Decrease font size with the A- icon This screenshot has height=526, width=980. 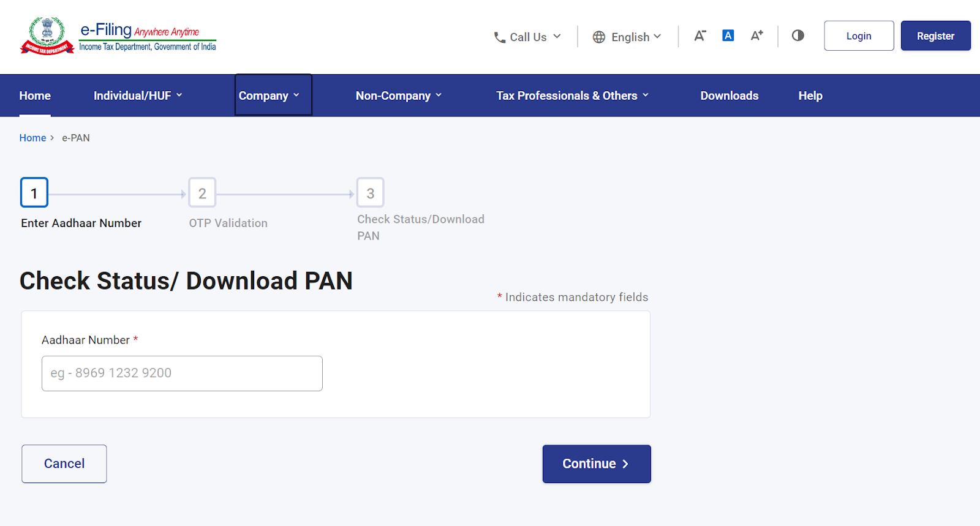(700, 36)
